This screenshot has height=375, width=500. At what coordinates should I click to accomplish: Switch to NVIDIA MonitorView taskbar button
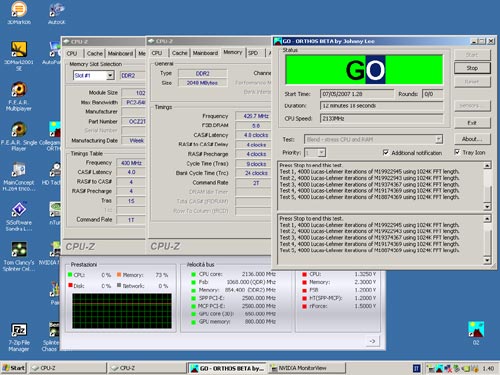[307, 368]
